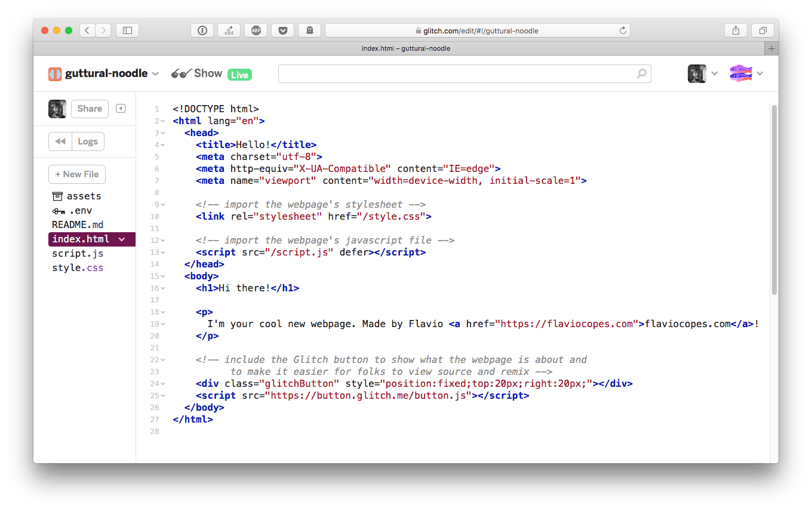Click the Safari share icon

click(x=736, y=30)
